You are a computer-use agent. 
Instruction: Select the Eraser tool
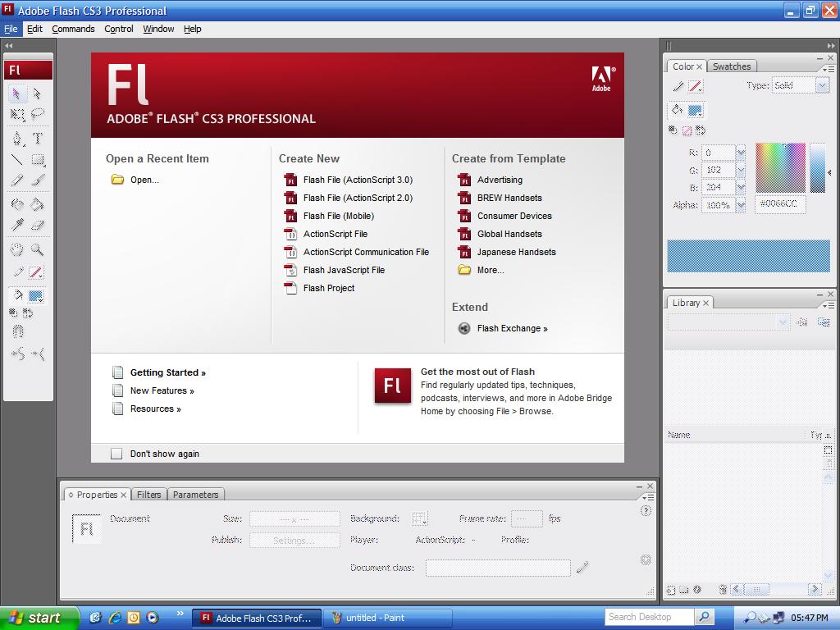click(37, 225)
